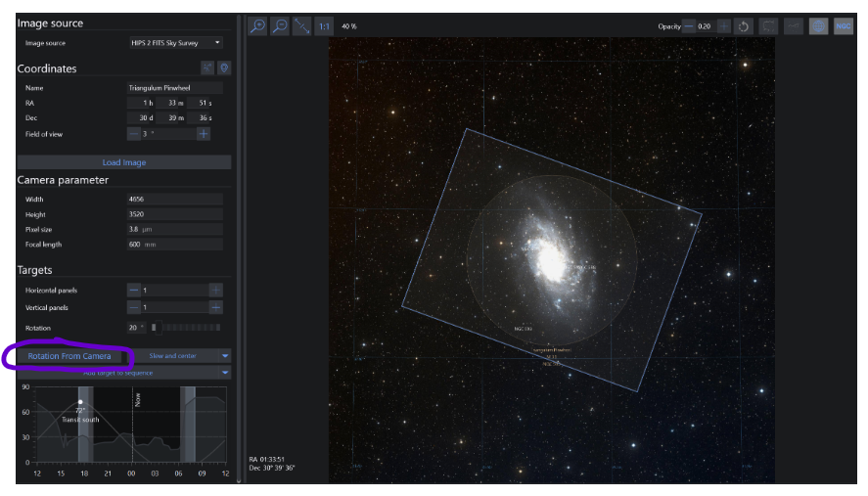Click the Load Image button
Viewport: 868px width, 496px height.
[124, 162]
